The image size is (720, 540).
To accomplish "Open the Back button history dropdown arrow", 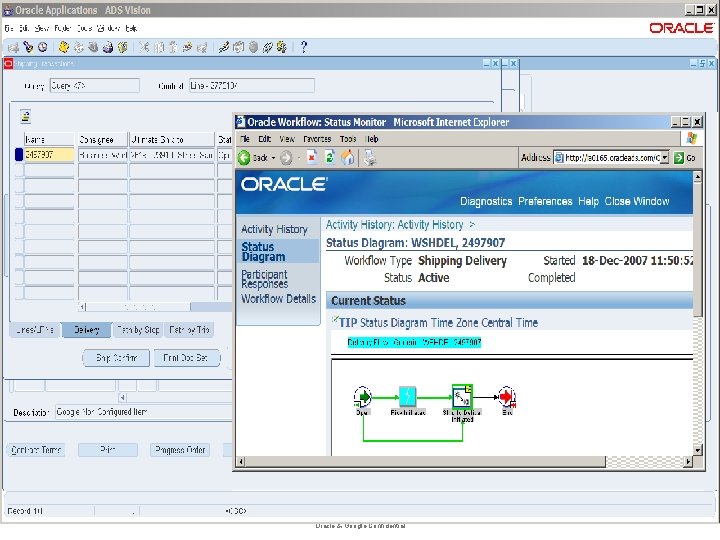I will 273,158.
